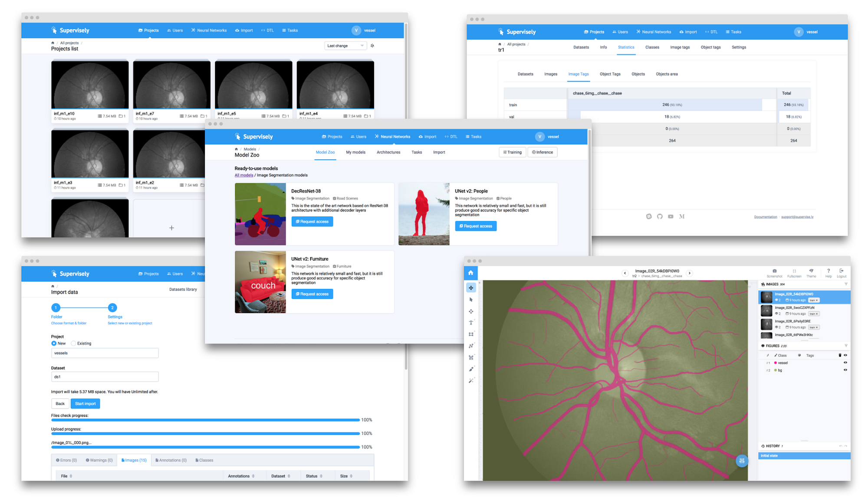Click the pink vessel class color swatch
Viewport: 868px width, 497px height.
pos(775,363)
